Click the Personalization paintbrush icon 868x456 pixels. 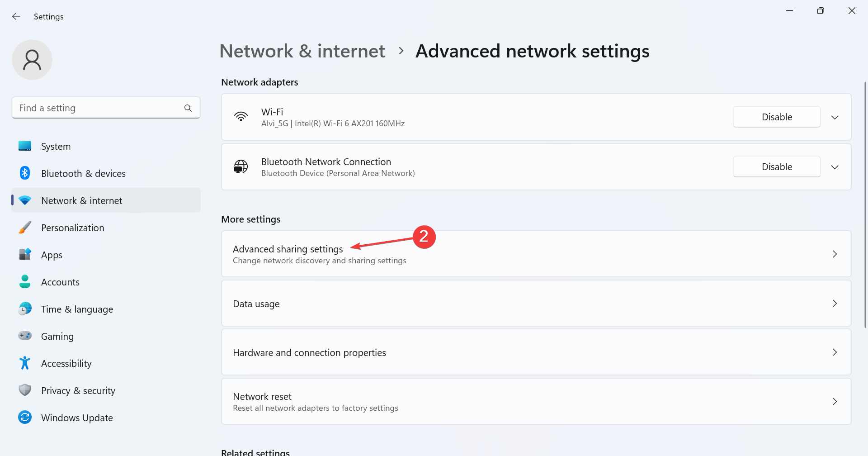click(x=25, y=228)
